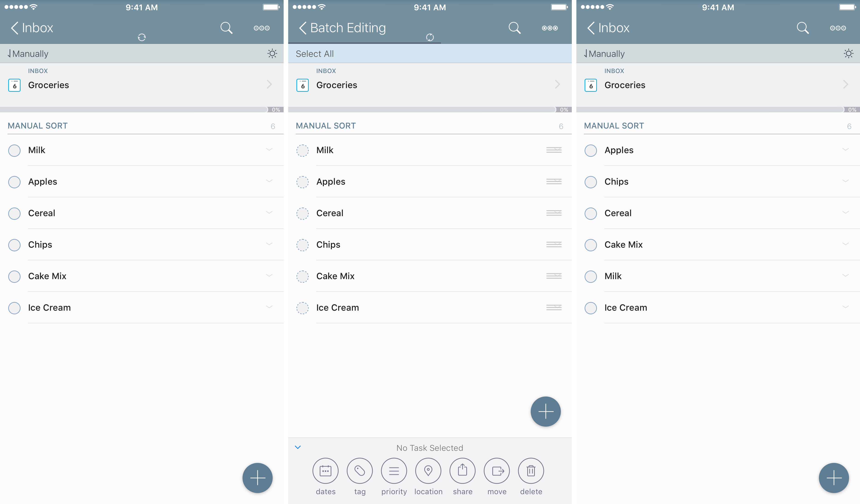Image resolution: width=860 pixels, height=504 pixels.
Task: Tap the dates icon in batch toolbar
Action: [x=325, y=471]
